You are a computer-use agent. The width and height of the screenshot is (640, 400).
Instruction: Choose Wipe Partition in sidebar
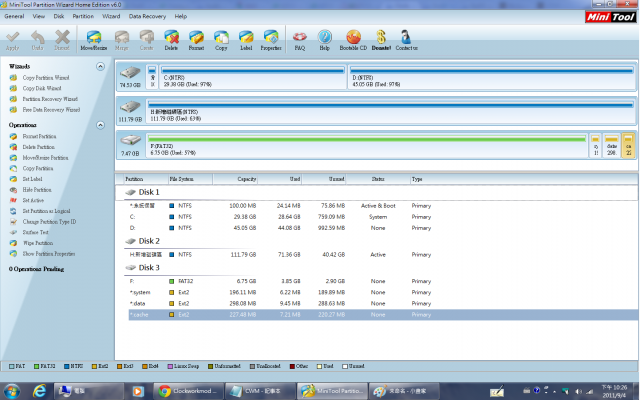click(x=38, y=243)
